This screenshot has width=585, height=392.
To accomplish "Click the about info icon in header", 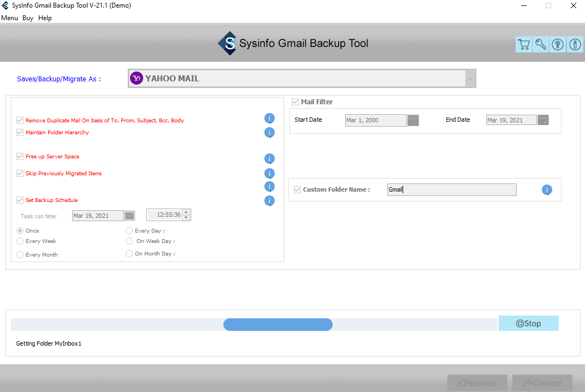I will pos(575,45).
